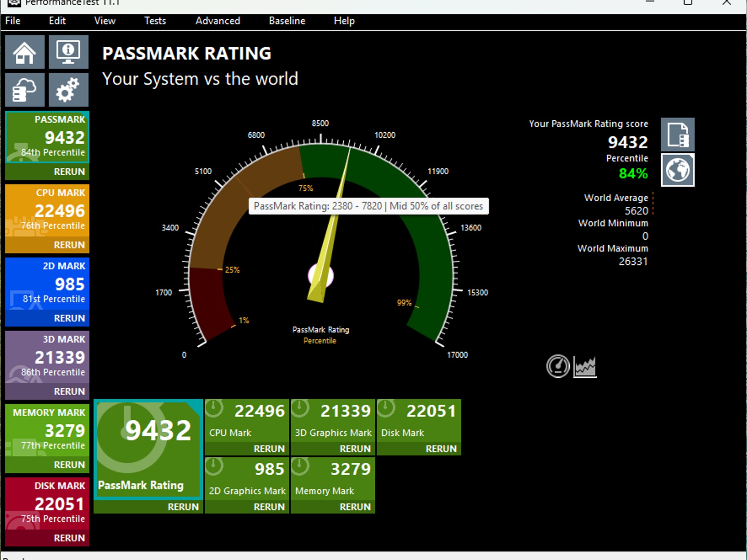This screenshot has height=560, width=747.
Task: Click the 22051 Disk Mark bottom tile
Action: point(419,421)
